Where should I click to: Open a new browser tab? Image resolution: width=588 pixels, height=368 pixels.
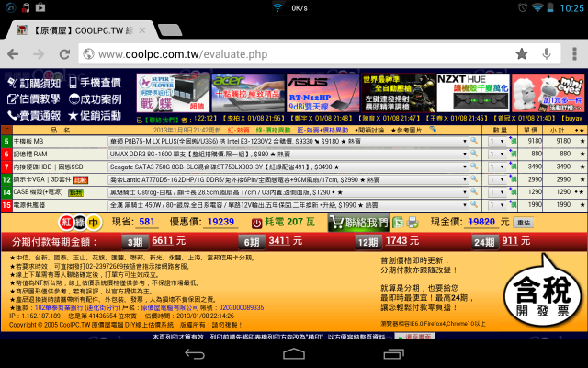click(x=170, y=30)
